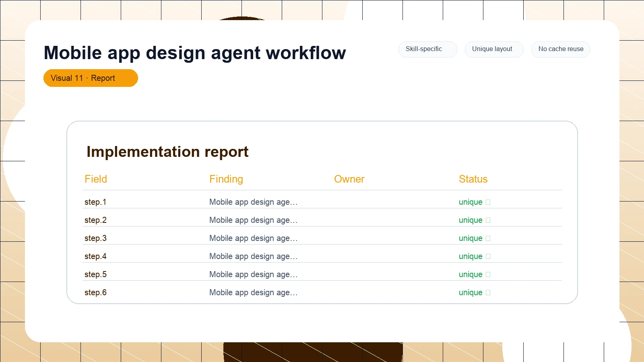This screenshot has height=362, width=644.
Task: Click the Field column header
Action: click(x=96, y=179)
